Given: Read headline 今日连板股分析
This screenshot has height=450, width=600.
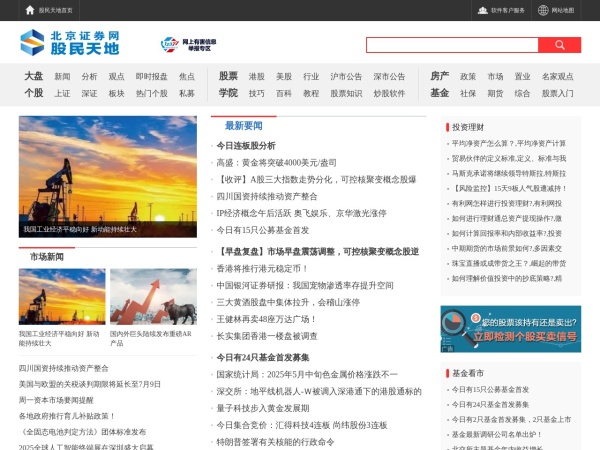Looking at the screenshot, I should (246, 146).
